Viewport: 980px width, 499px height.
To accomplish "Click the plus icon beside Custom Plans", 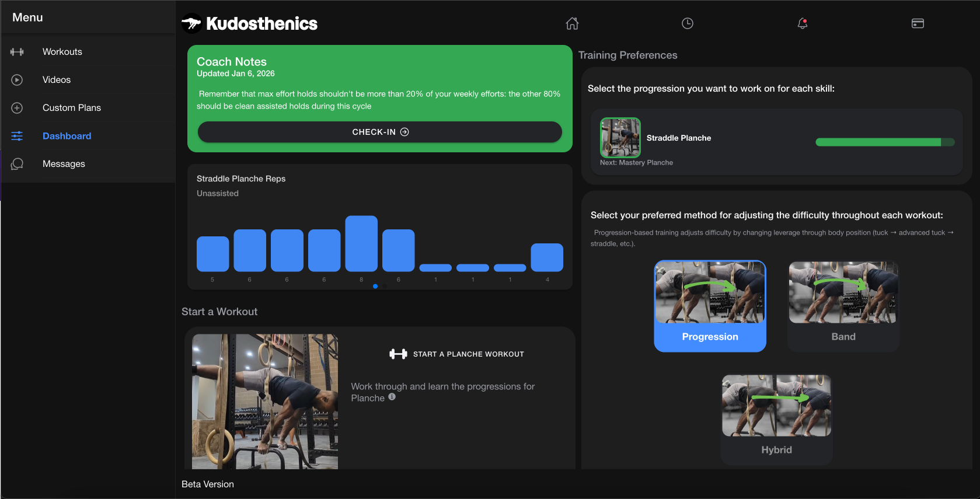I will (17, 108).
